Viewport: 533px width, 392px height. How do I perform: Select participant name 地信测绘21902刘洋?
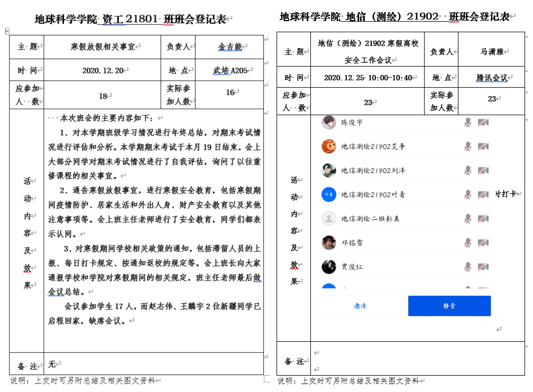tap(373, 171)
